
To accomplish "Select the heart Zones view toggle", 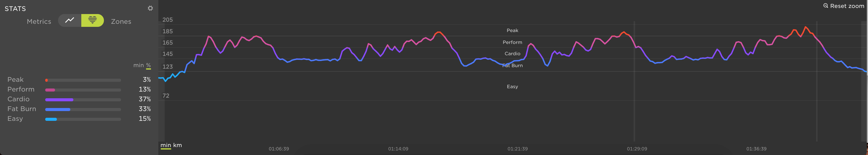I will [92, 20].
